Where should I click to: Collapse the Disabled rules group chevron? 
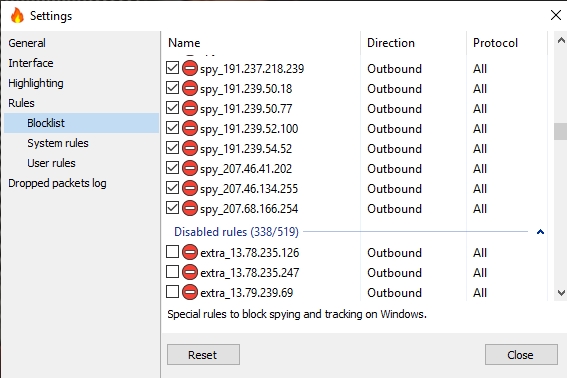540,232
